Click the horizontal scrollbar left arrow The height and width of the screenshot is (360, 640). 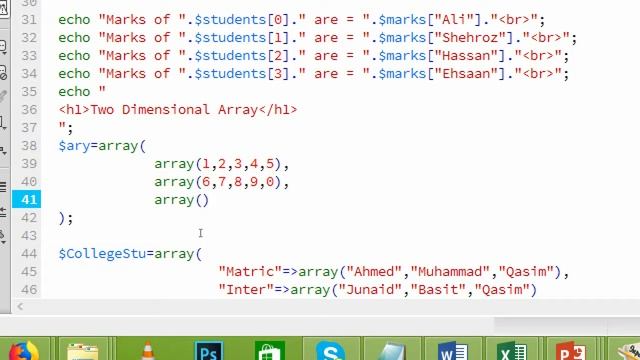tap(20, 306)
